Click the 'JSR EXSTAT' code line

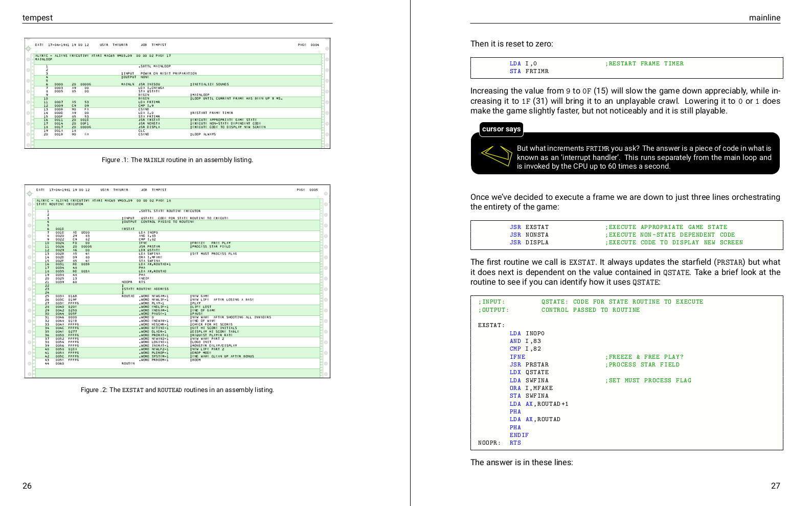pyautogui.click(x=529, y=227)
